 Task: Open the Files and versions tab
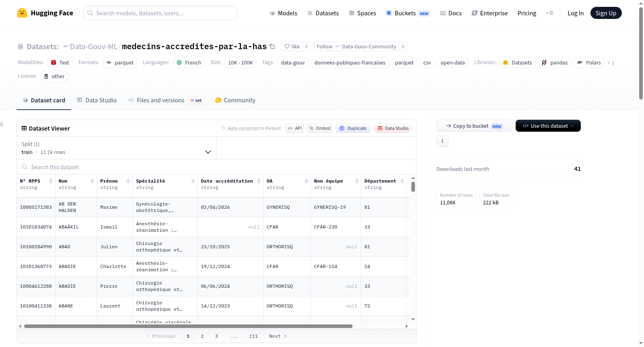pos(166,100)
